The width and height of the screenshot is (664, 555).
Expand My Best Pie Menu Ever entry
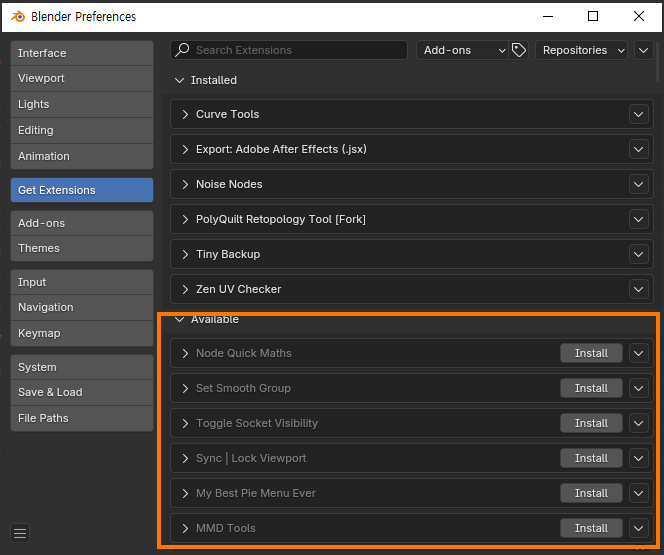pyautogui.click(x=185, y=493)
